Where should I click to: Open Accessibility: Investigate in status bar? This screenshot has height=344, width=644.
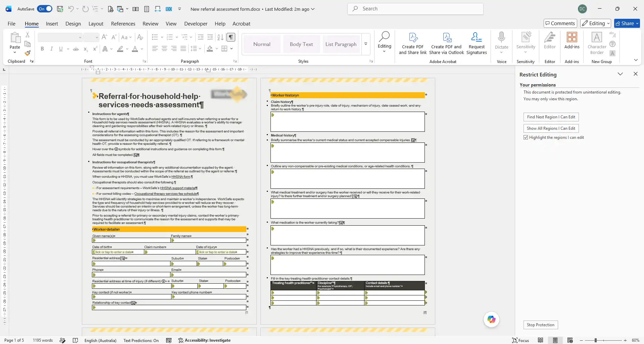coord(204,340)
